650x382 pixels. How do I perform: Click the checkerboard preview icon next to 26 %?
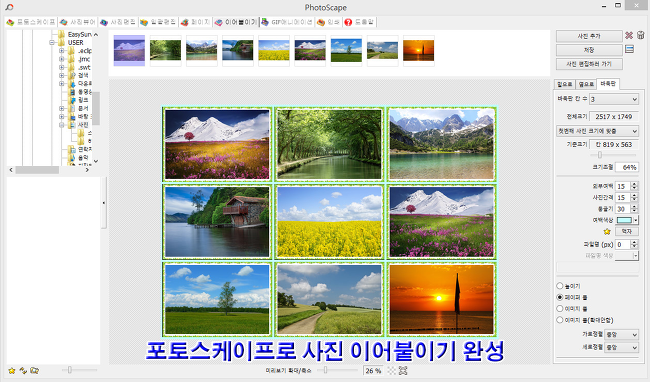tap(391, 370)
